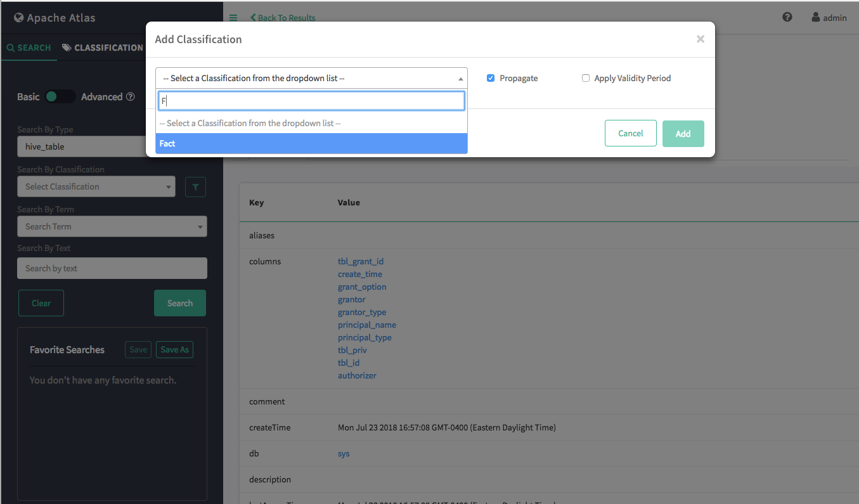Click the classification filter funnel icon

point(195,187)
